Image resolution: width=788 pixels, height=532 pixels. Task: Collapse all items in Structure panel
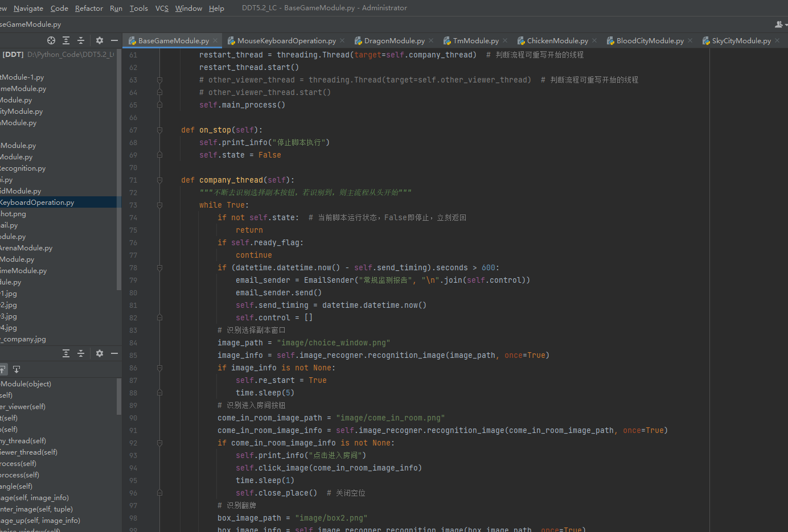click(x=81, y=353)
